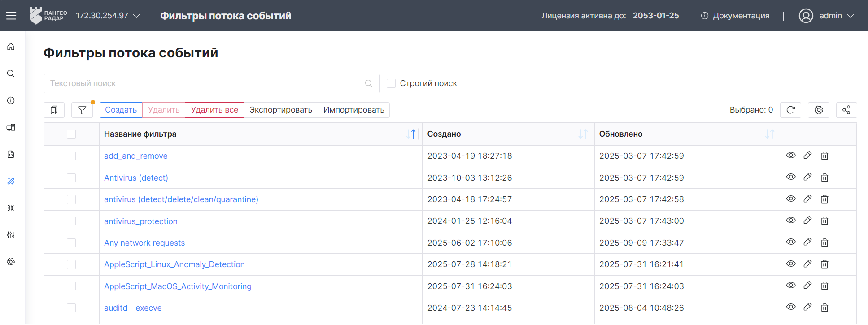Click the home icon in sidebar
Image resolution: width=868 pixels, height=325 pixels.
point(11,47)
